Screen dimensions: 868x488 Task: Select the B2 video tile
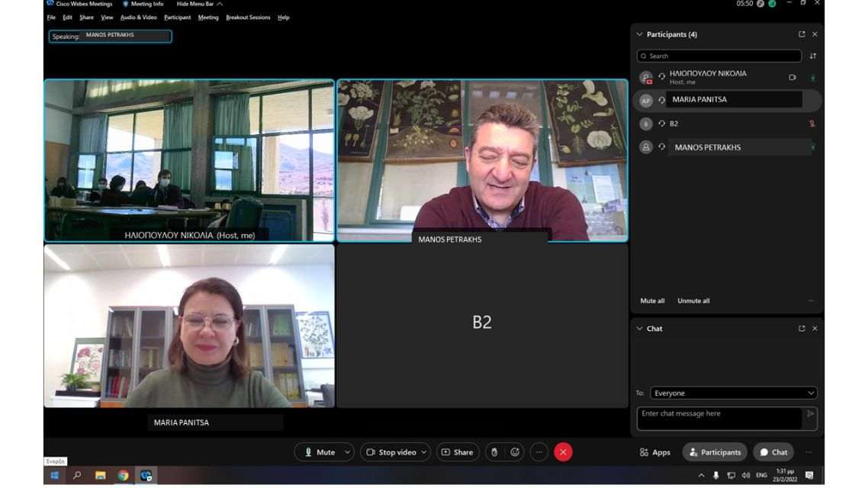pos(482,326)
